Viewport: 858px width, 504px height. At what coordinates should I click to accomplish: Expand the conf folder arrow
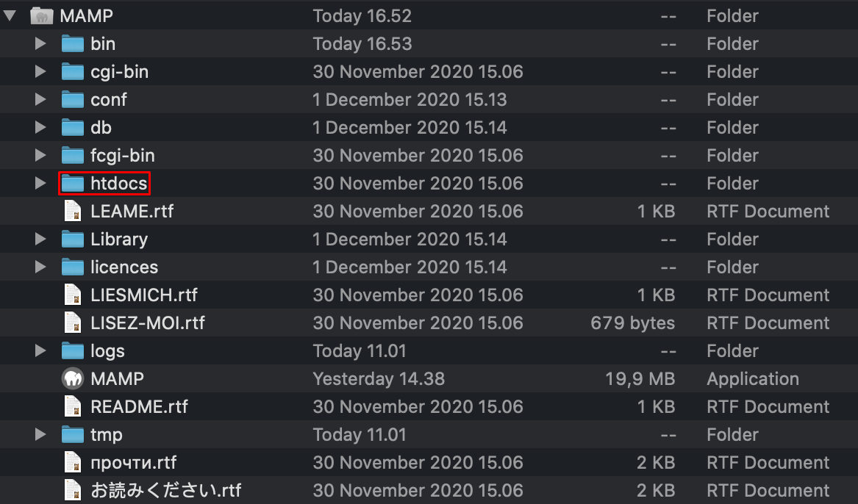pos(41,100)
